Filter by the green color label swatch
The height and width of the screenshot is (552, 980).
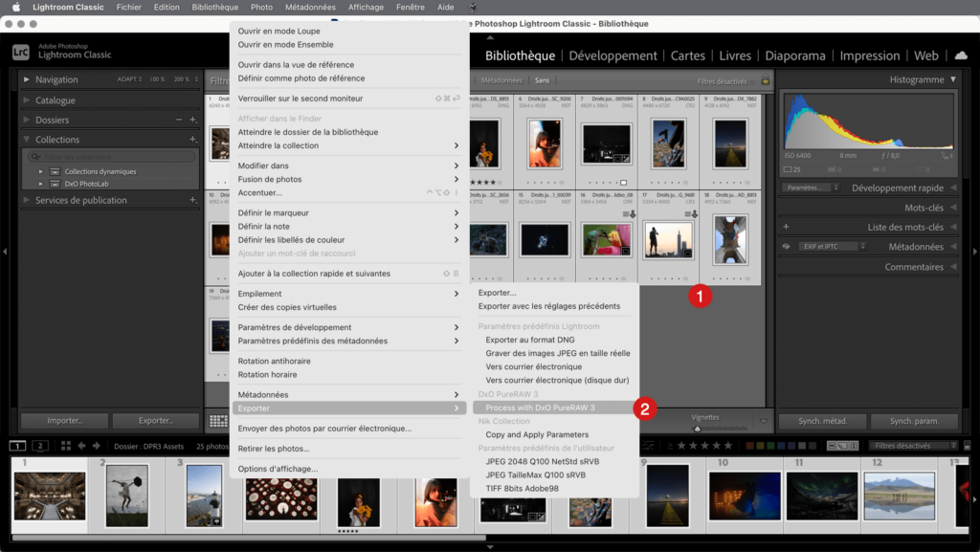pos(770,446)
